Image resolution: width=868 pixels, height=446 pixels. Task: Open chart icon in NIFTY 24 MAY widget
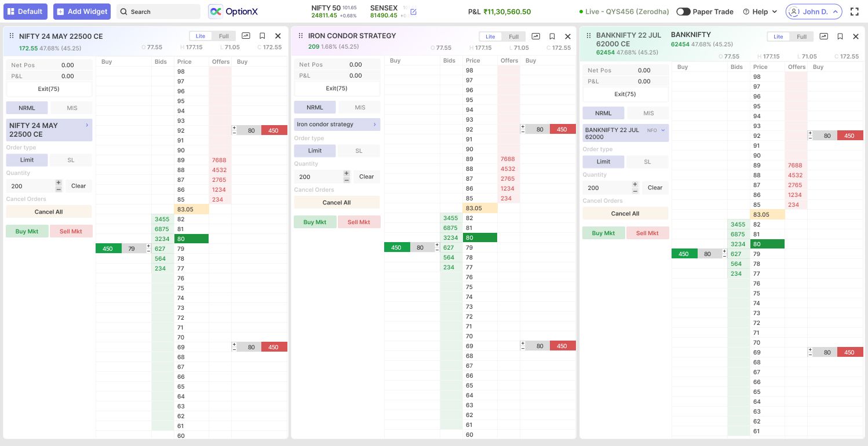tap(246, 36)
